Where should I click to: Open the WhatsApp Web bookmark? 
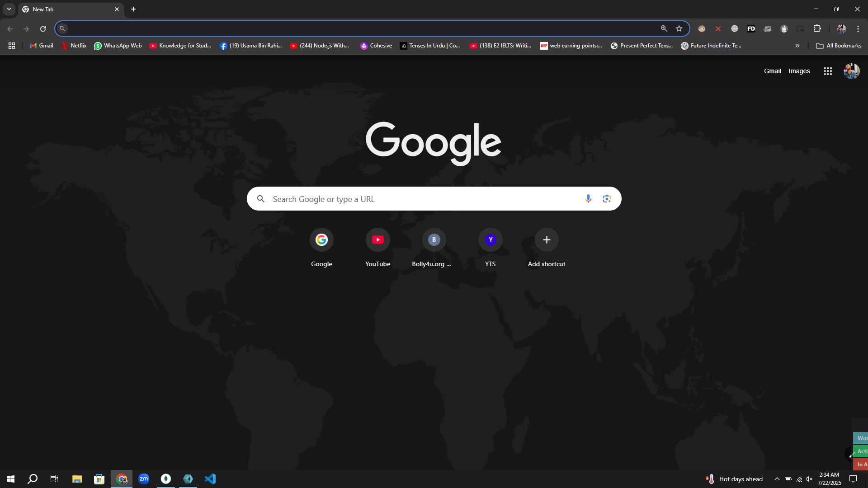118,46
